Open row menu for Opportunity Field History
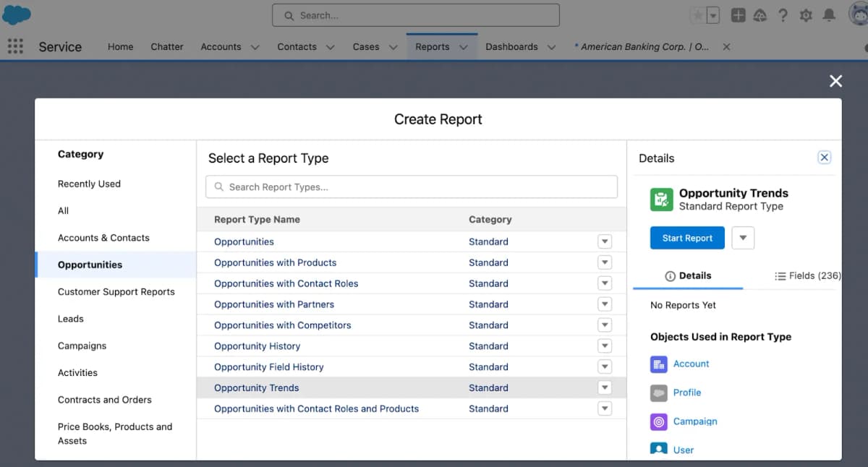868x467 pixels. [605, 367]
